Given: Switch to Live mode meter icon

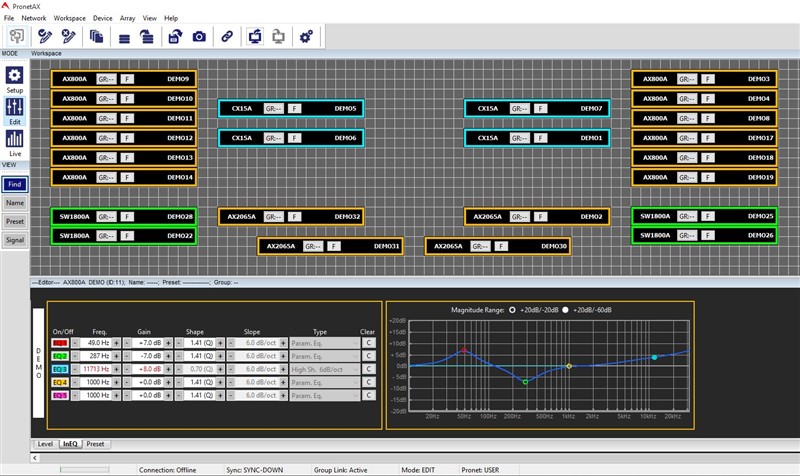Looking at the screenshot, I should pos(14,139).
